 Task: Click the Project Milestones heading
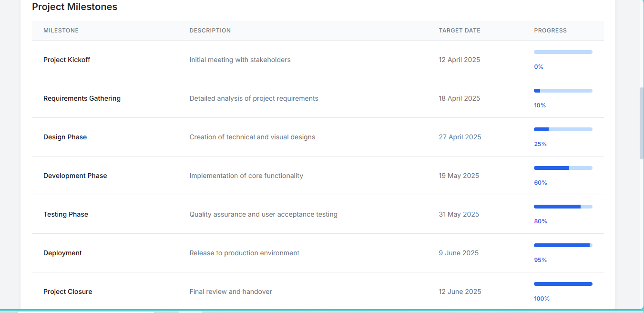click(74, 7)
